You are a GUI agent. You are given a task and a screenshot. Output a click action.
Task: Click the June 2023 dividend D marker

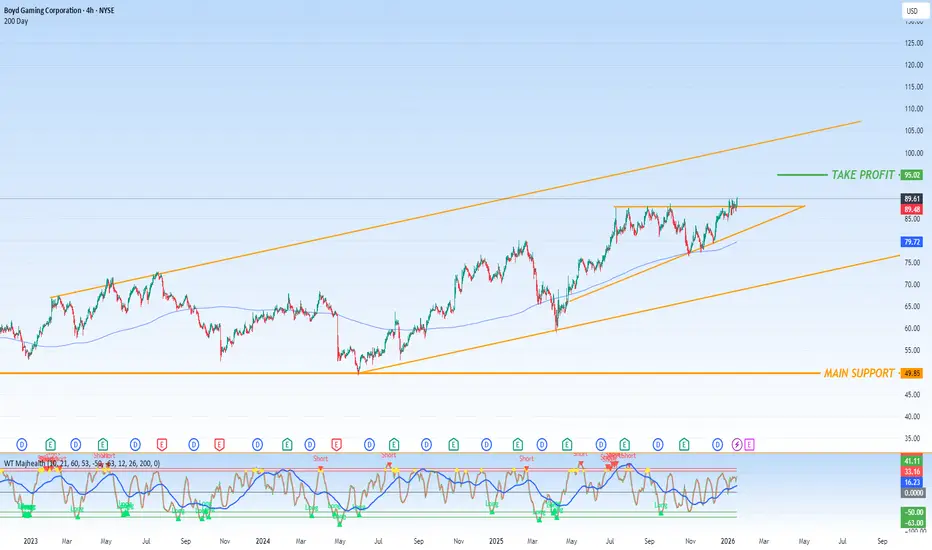point(136,444)
